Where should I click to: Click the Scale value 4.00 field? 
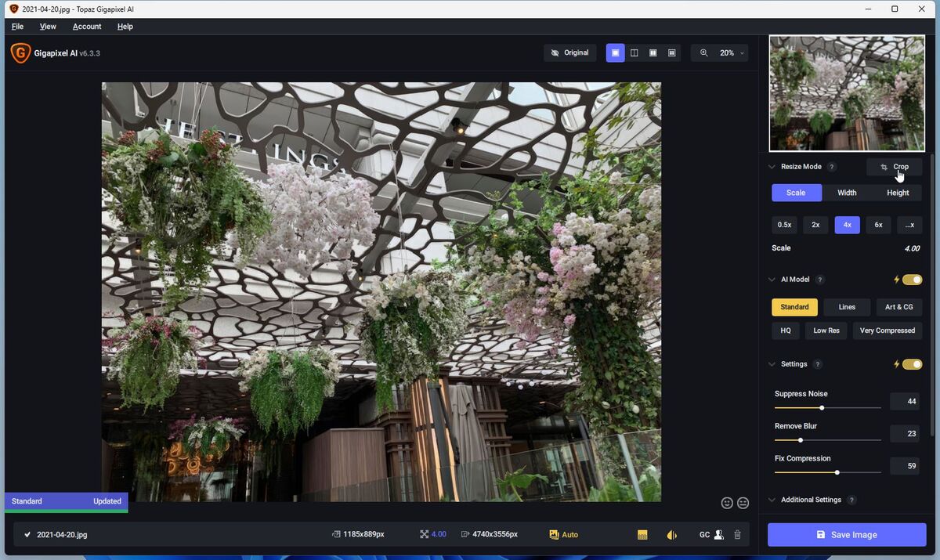[912, 248]
